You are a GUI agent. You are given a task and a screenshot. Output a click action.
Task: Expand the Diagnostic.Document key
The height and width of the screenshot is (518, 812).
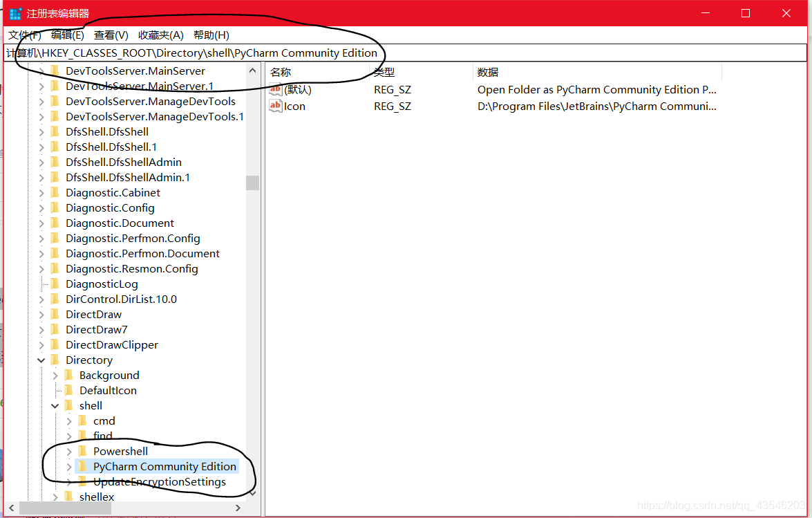click(41, 223)
